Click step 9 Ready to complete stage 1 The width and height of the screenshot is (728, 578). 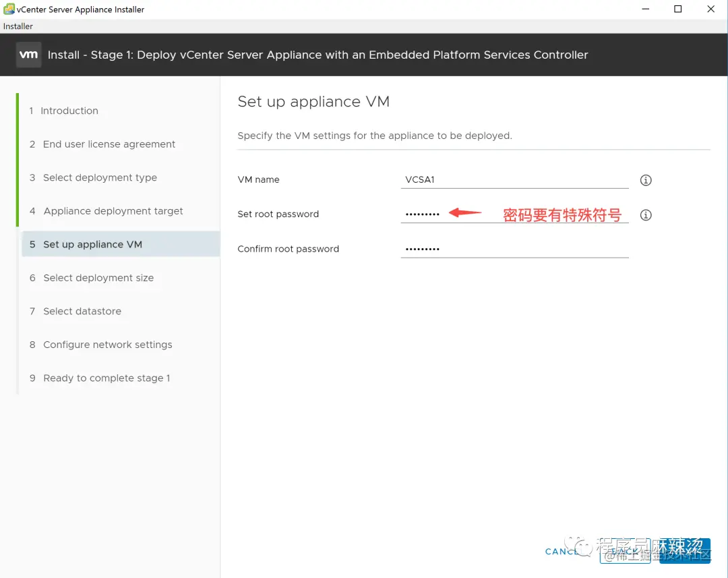tap(100, 378)
